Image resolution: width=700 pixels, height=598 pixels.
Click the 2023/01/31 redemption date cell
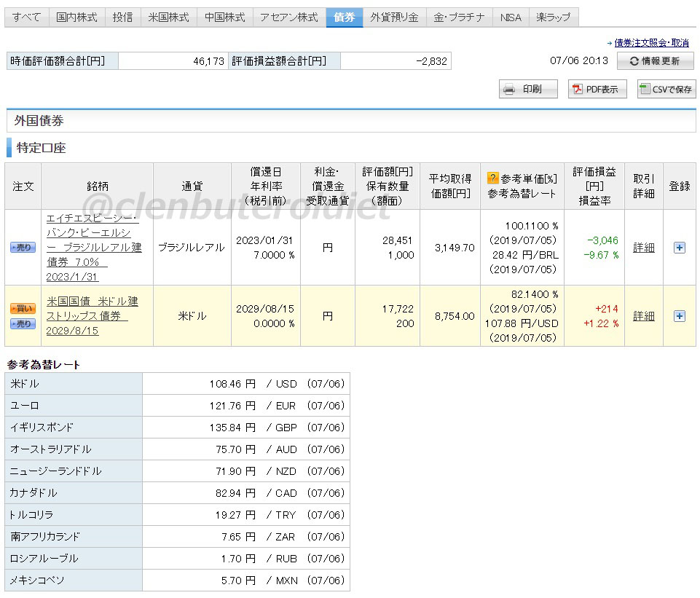264,240
